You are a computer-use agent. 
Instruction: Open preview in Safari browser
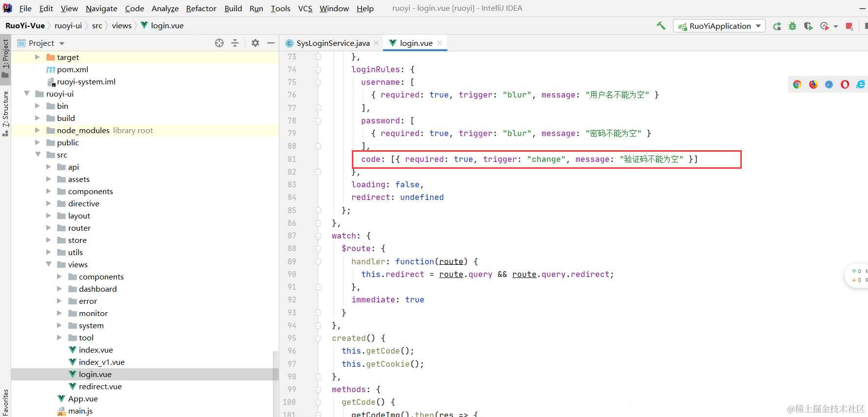pyautogui.click(x=829, y=84)
